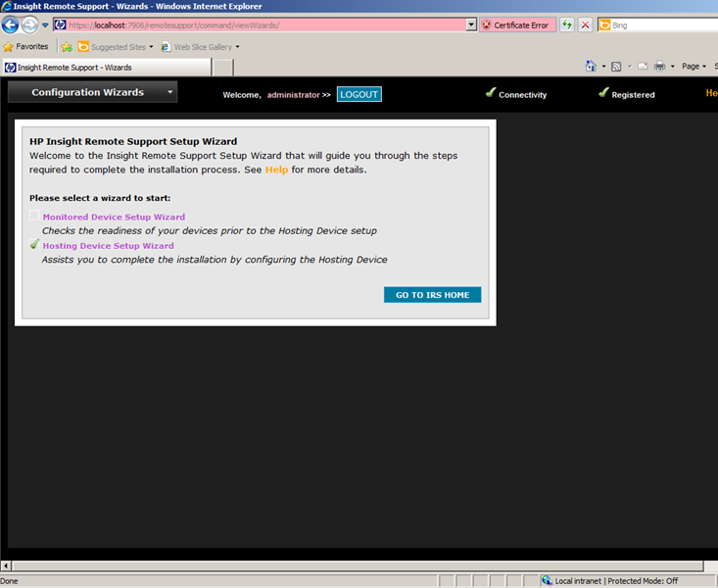Click the Connectivity status checkmark icon
The height and width of the screenshot is (588, 718).
pos(491,92)
